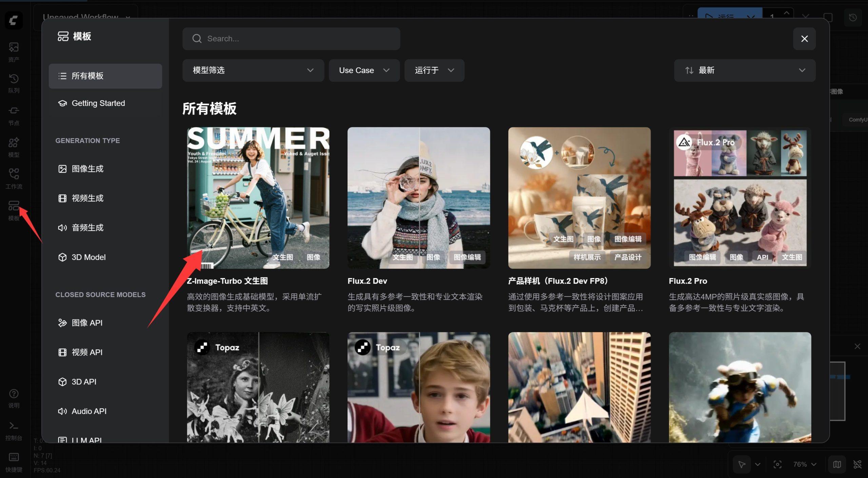Select the 图像 API category
This screenshot has width=868, height=478.
[x=87, y=323]
